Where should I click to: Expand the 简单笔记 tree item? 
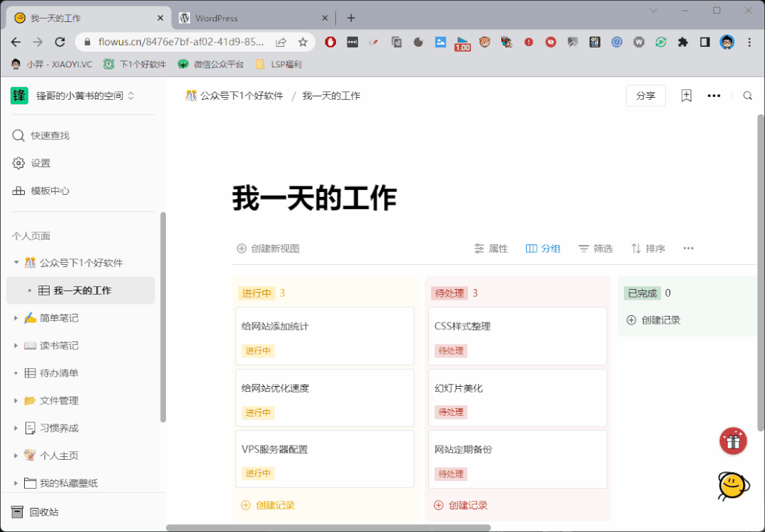point(16,318)
